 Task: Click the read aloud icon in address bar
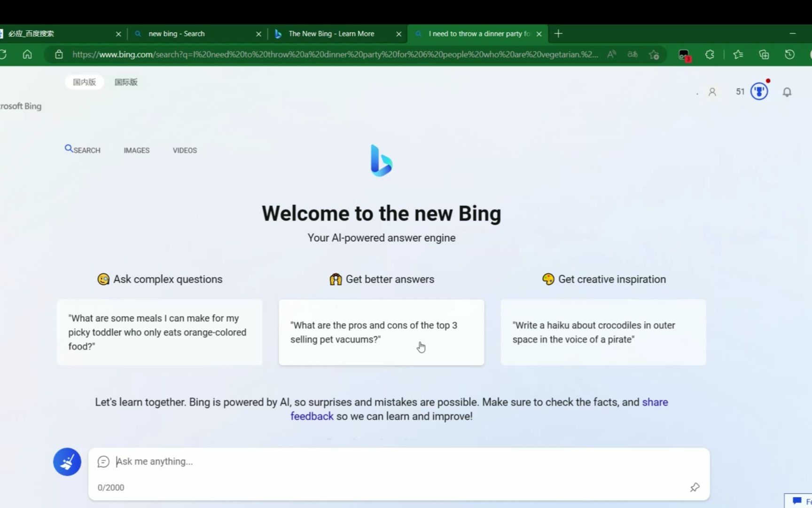[611, 55]
